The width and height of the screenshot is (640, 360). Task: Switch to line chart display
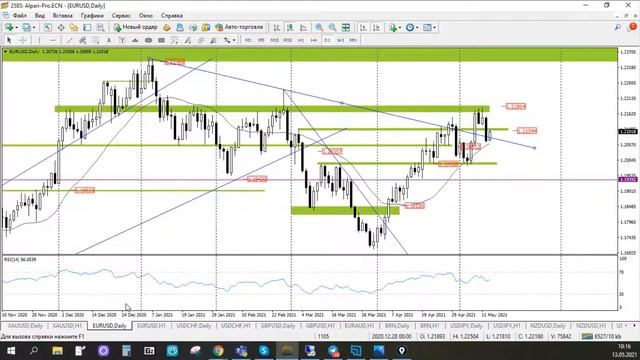(303, 27)
